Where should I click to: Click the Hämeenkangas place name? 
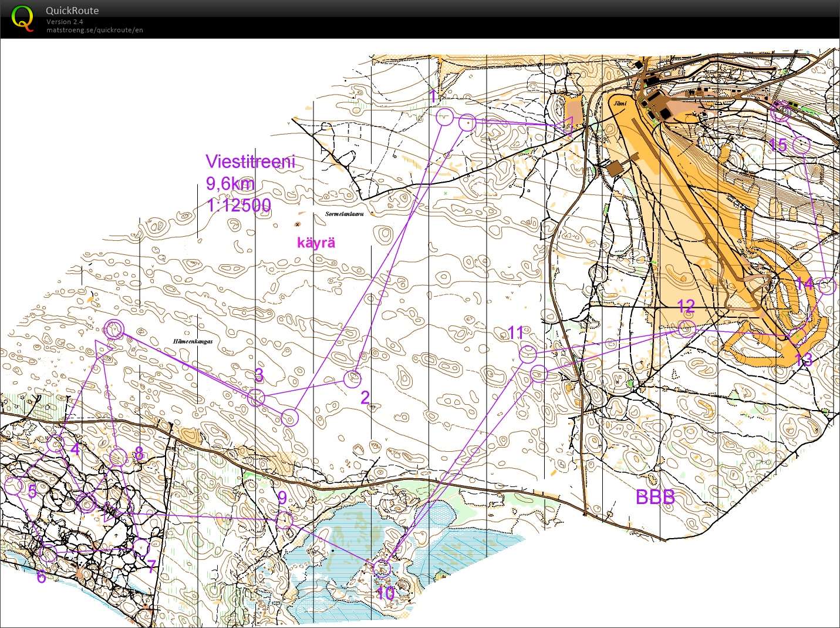(x=193, y=341)
